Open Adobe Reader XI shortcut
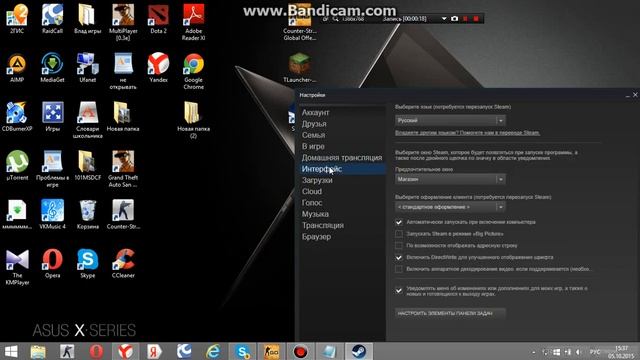This screenshot has width=640, height=360. coord(193,22)
